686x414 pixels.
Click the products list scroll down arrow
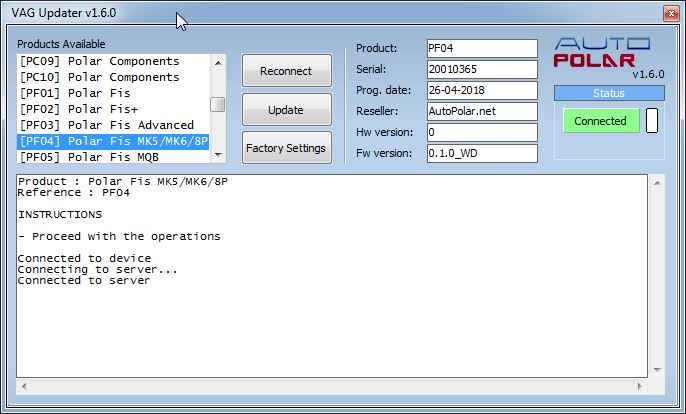pos(218,154)
